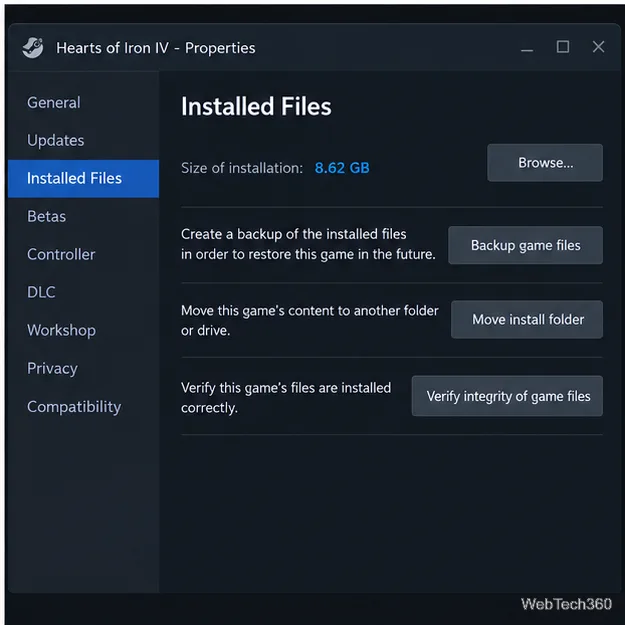
Task: Click the 'Size of installation:' label
Action: point(242,168)
